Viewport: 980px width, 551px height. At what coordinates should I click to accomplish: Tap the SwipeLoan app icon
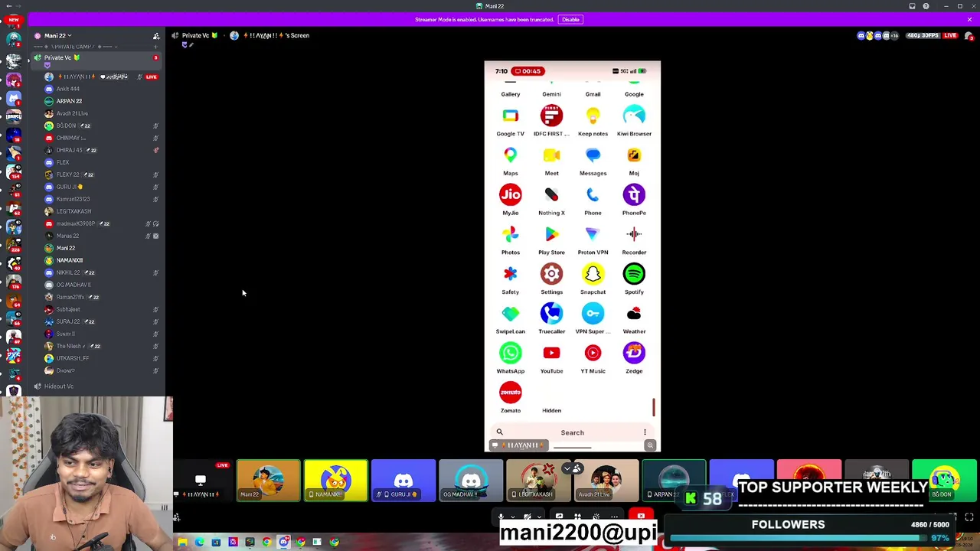(510, 313)
